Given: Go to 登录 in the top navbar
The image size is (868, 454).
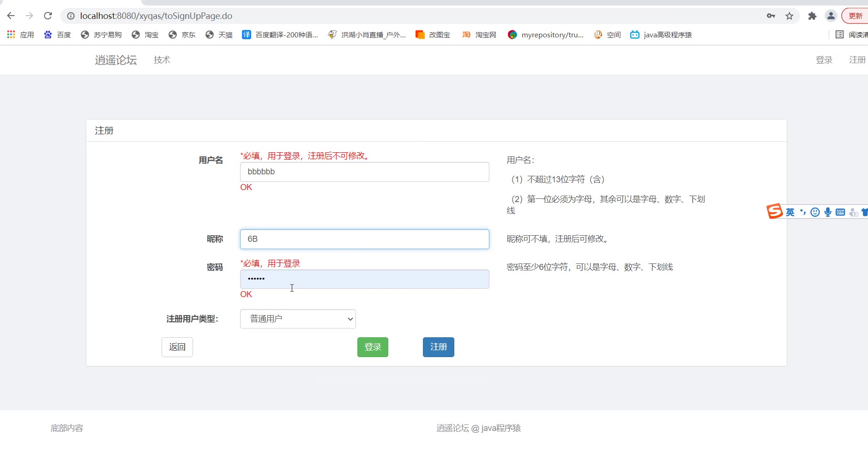Looking at the screenshot, I should pos(824,60).
